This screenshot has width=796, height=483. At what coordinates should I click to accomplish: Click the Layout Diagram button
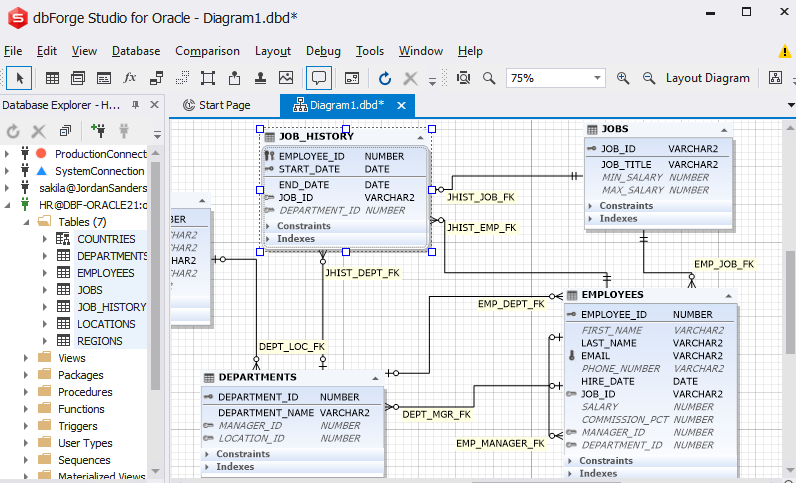click(x=708, y=78)
